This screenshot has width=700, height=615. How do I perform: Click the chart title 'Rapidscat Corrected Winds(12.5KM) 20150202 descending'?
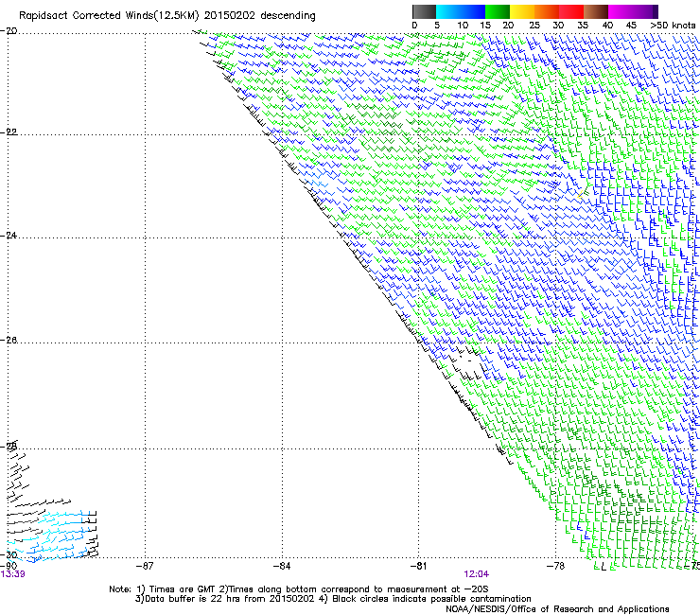tap(167, 16)
